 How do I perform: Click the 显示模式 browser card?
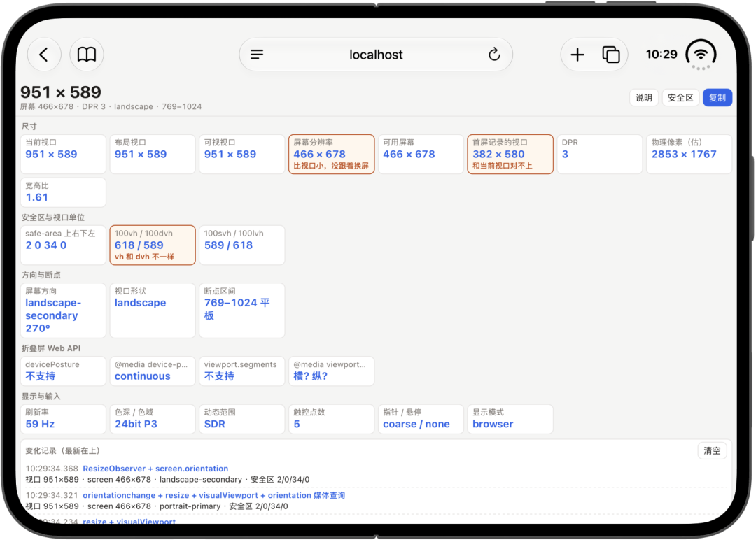click(510, 419)
